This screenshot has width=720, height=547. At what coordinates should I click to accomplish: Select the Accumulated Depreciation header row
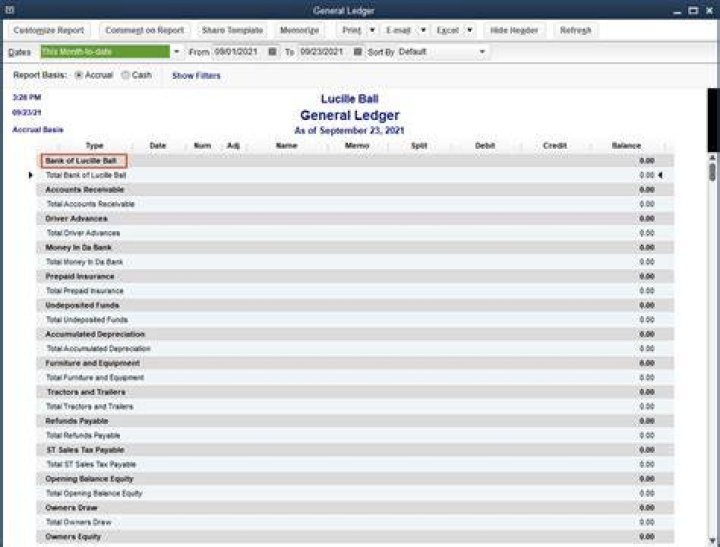(x=355, y=334)
